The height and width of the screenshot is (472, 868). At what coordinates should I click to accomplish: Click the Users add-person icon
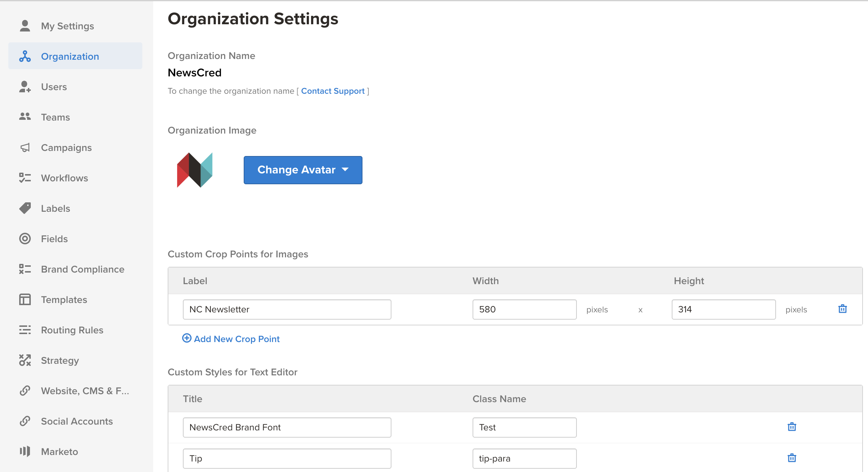tap(25, 87)
